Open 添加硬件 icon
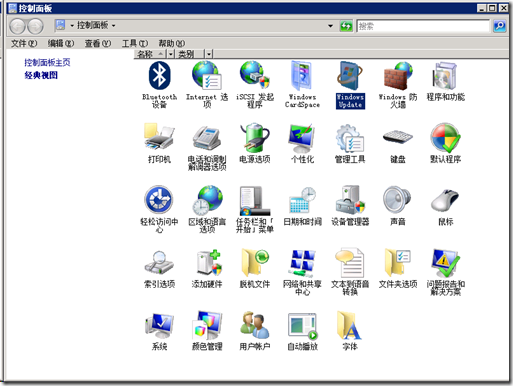The width and height of the screenshot is (513, 386). click(207, 268)
